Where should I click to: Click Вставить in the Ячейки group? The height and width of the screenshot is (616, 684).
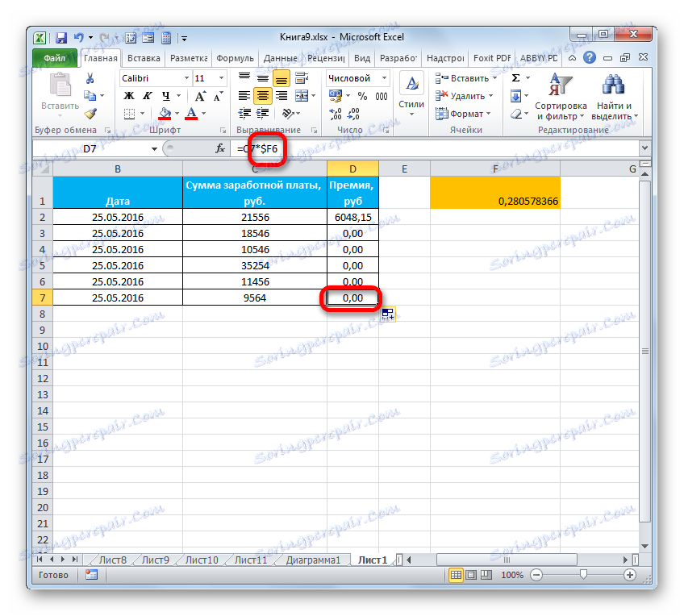(x=466, y=78)
